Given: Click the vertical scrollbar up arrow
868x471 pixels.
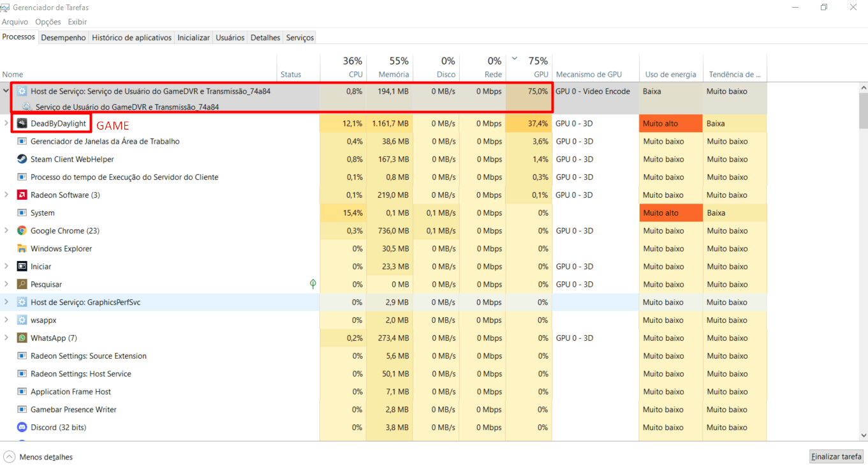Looking at the screenshot, I should pyautogui.click(x=864, y=87).
